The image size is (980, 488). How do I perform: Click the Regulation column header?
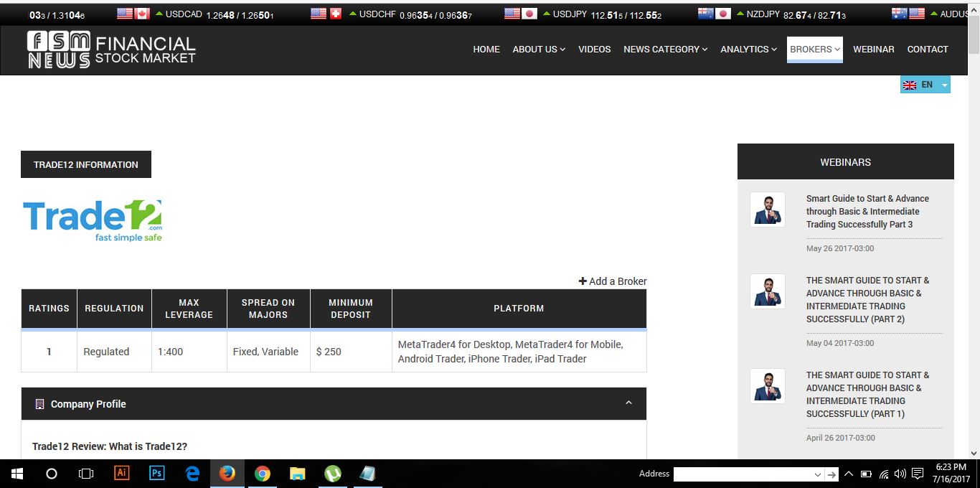coord(114,309)
